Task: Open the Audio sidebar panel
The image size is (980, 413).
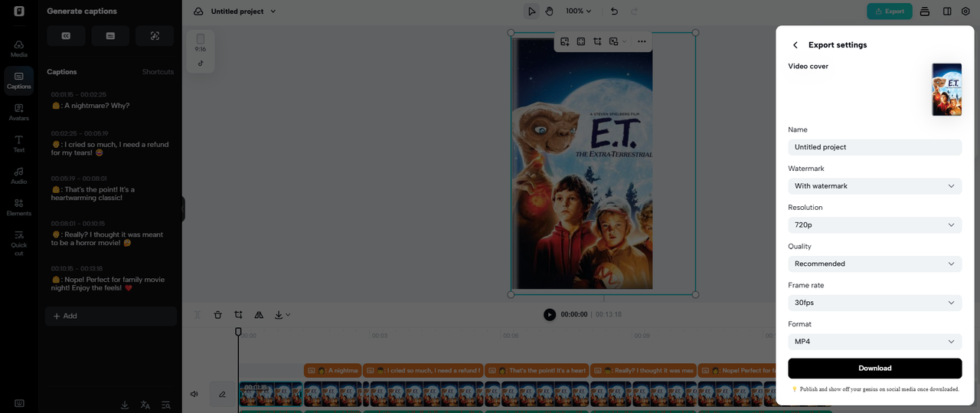Action: coord(18,175)
